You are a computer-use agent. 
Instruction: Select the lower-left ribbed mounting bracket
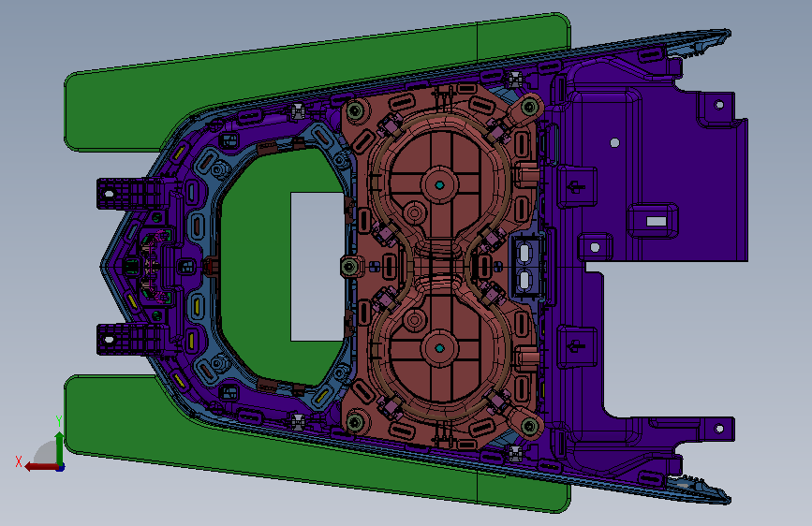pos(132,340)
